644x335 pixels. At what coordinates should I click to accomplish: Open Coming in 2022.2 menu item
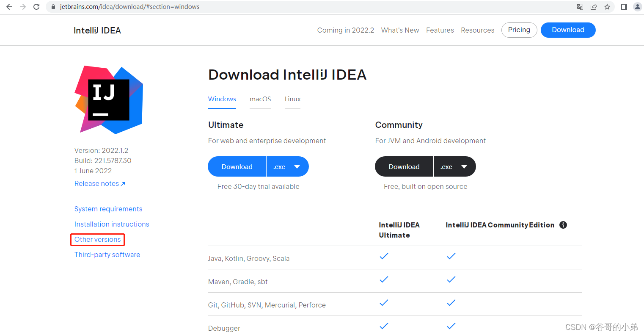(346, 30)
